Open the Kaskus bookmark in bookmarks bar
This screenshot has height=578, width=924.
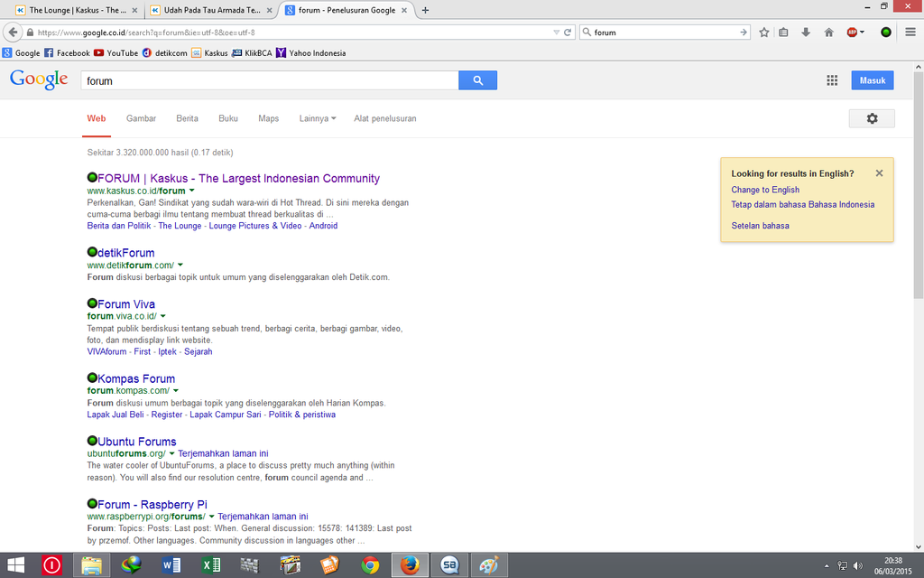click(209, 53)
